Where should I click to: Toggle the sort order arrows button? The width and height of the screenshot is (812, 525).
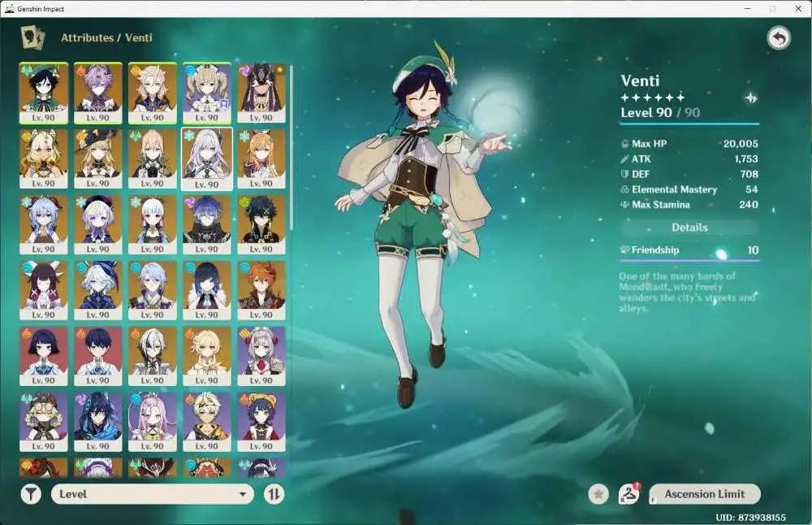(x=274, y=494)
